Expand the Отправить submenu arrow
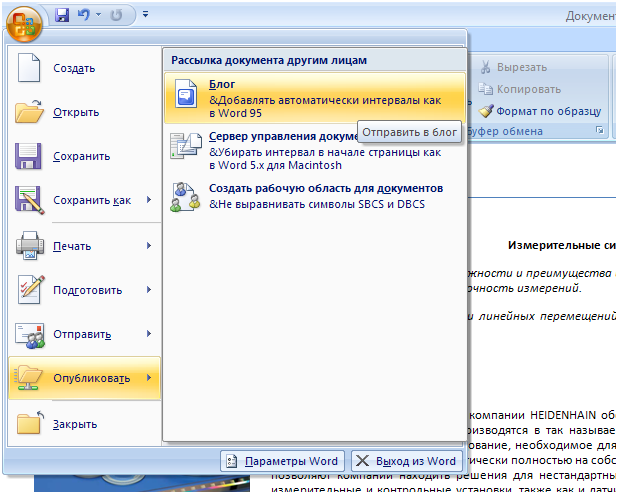Viewport: 618px width, 494px height. 149,334
